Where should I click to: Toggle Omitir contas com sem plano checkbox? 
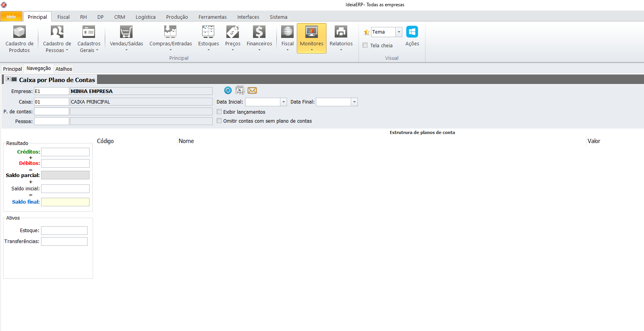[219, 121]
